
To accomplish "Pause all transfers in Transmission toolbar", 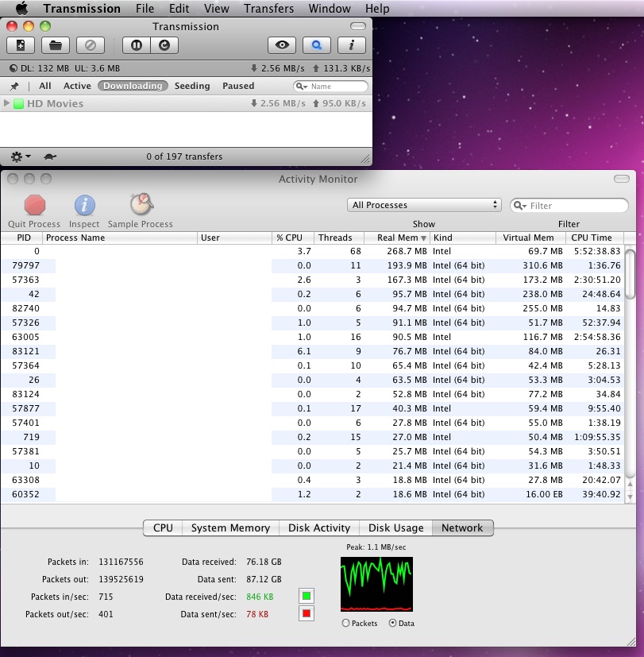I will [137, 45].
